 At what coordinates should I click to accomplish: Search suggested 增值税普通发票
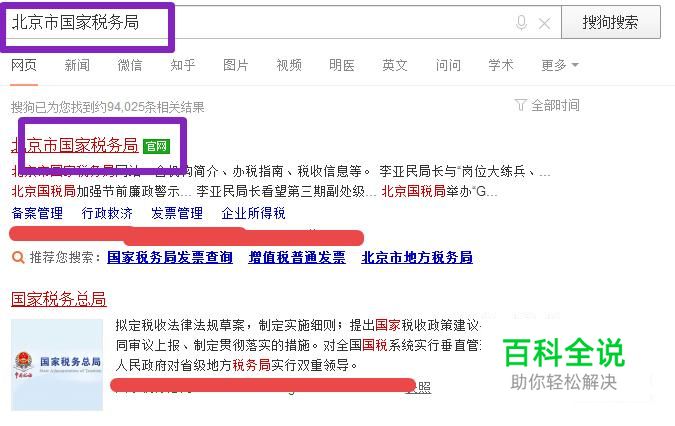click(297, 257)
